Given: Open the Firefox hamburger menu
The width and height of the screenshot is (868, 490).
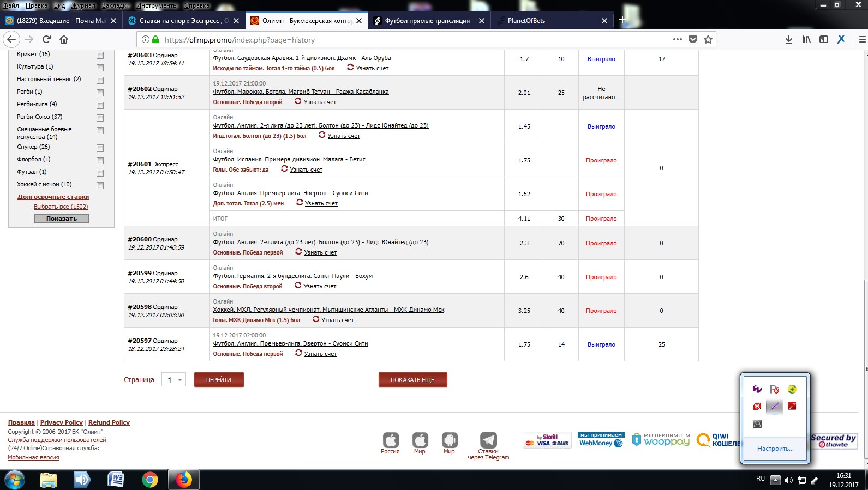Looking at the screenshot, I should point(863,39).
